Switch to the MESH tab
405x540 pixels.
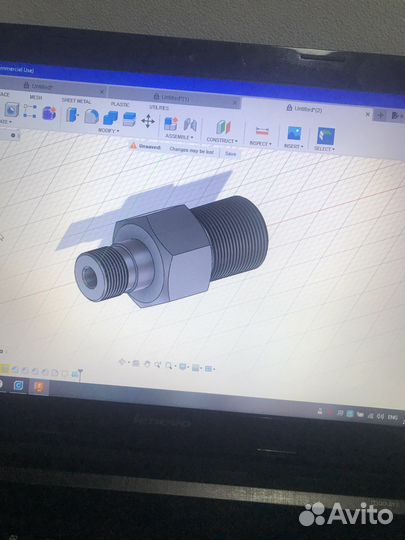coord(35,97)
